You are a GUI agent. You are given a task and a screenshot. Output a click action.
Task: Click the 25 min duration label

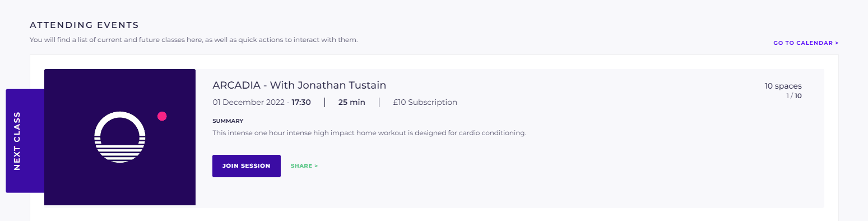coord(352,102)
